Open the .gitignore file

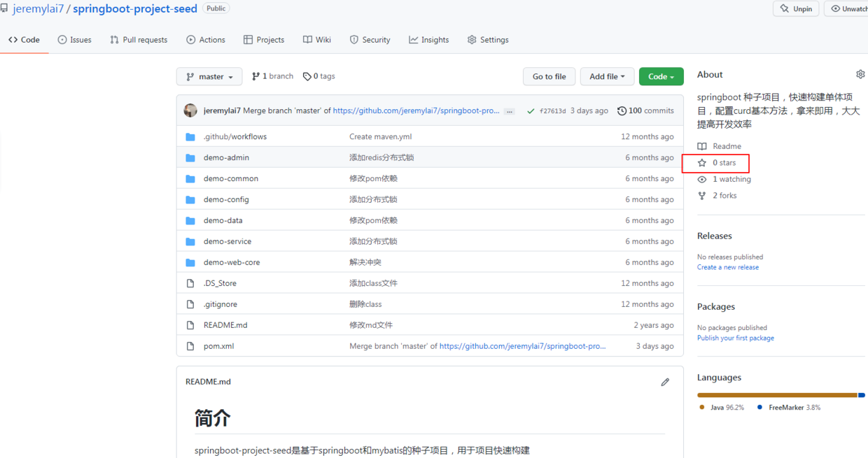click(220, 304)
